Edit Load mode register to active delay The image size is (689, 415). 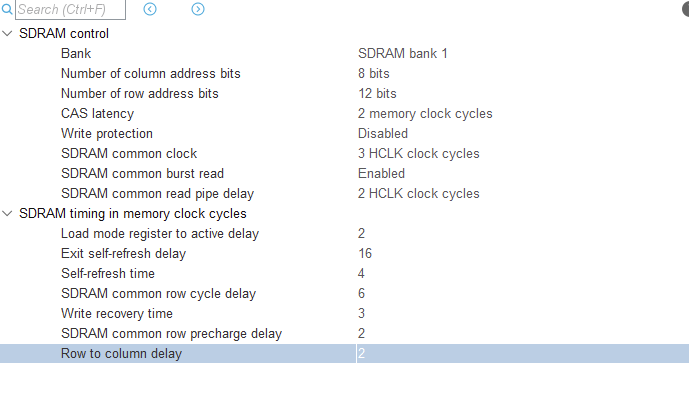tap(362, 233)
